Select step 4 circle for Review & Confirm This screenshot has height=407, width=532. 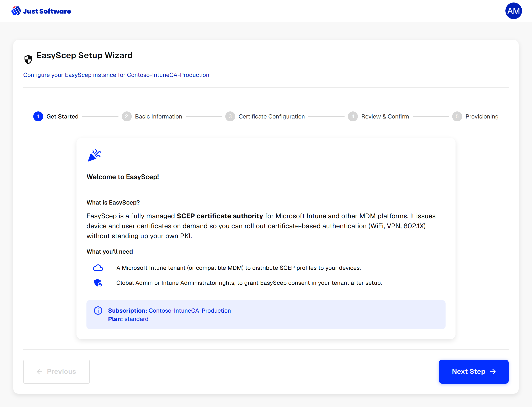pos(353,117)
